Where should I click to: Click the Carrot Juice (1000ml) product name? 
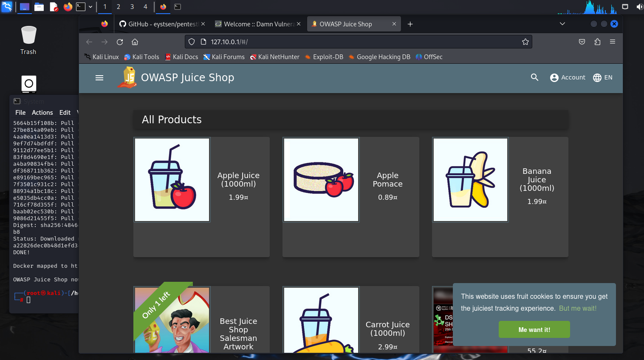click(388, 329)
